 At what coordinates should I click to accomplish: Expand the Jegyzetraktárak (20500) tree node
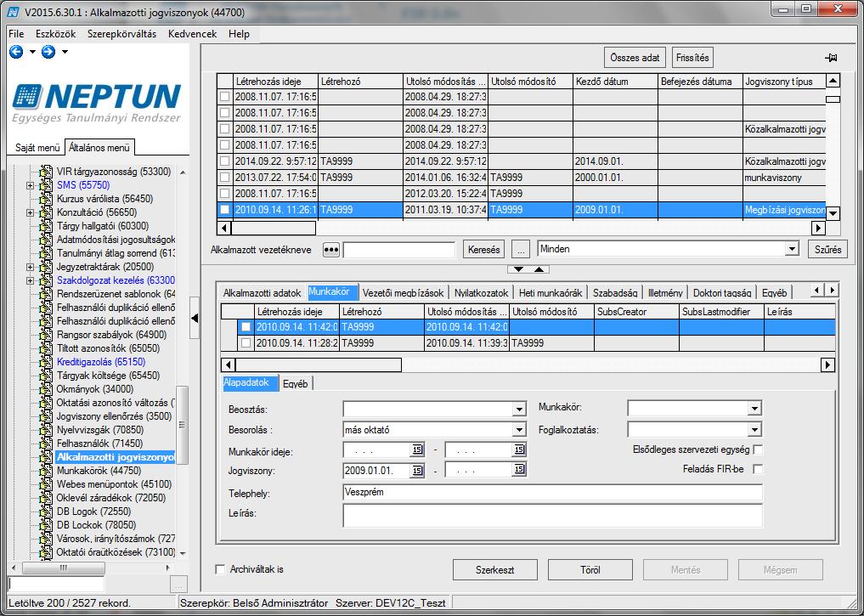tap(31, 268)
